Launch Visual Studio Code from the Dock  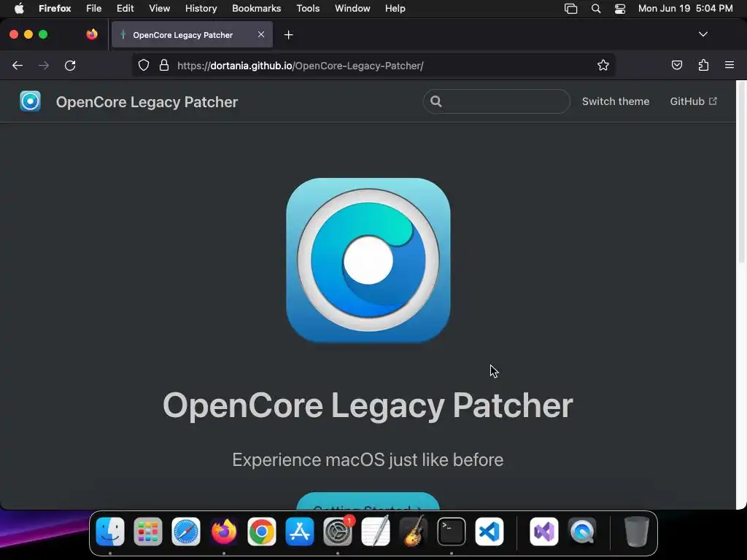pos(489,532)
